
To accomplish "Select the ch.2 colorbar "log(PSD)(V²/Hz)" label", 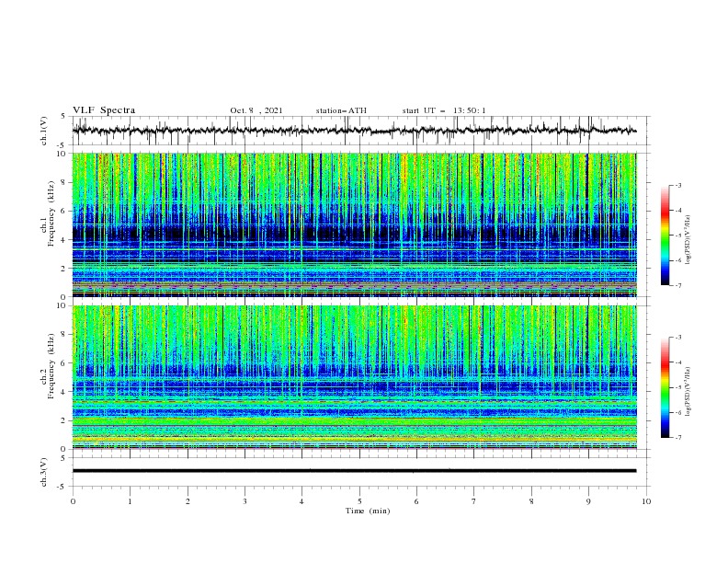I will point(688,392).
